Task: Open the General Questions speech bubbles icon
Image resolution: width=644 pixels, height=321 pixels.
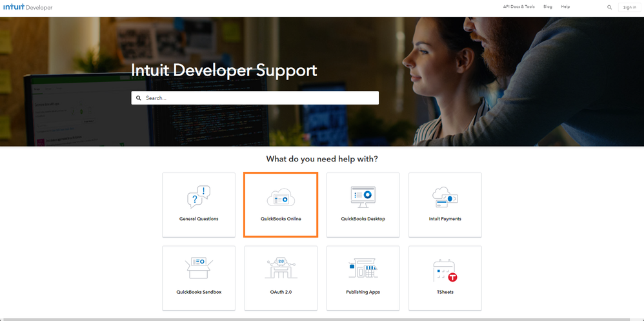Action: (199, 197)
